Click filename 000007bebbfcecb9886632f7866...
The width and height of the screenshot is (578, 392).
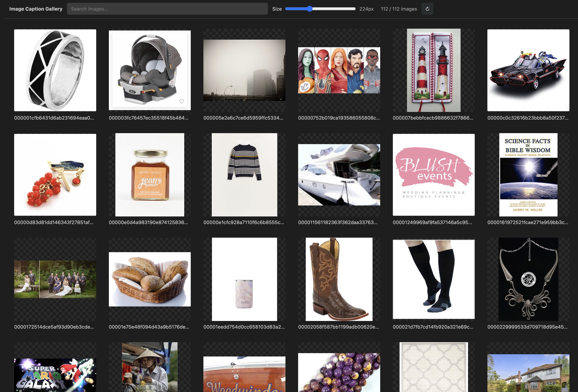tap(433, 118)
